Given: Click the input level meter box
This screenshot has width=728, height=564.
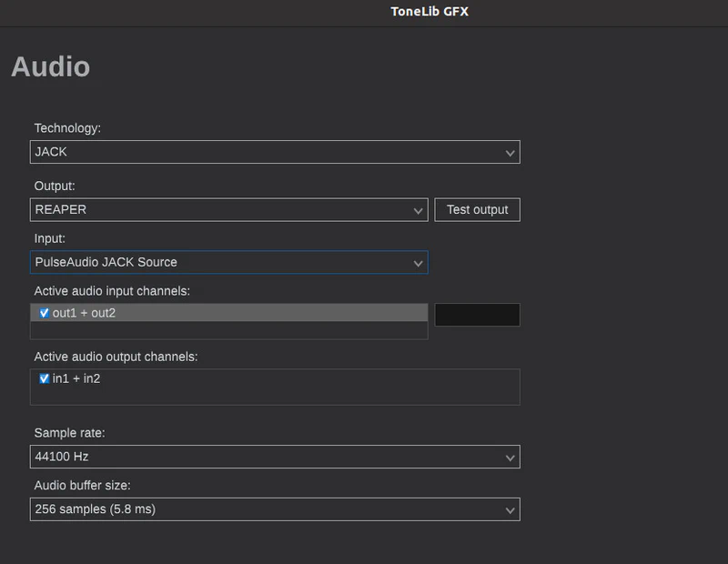Looking at the screenshot, I should pos(477,315).
